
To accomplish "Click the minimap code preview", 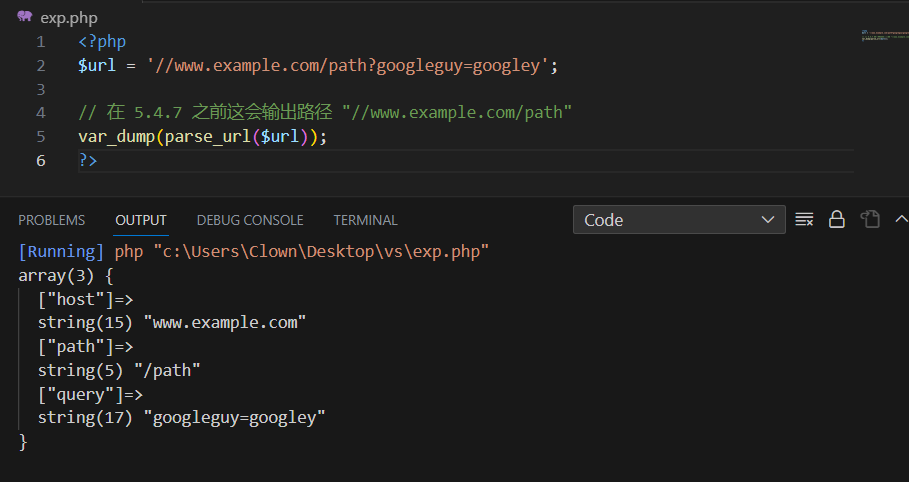I will pos(885,35).
